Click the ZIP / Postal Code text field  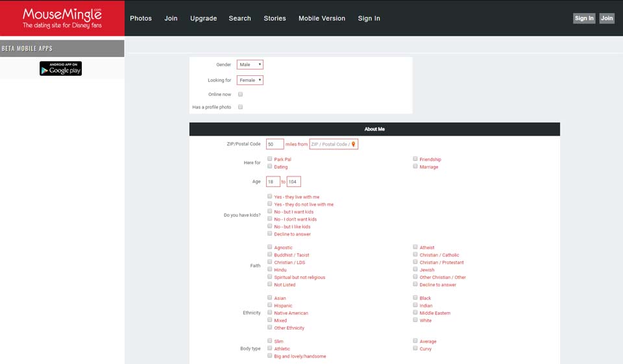click(330, 144)
